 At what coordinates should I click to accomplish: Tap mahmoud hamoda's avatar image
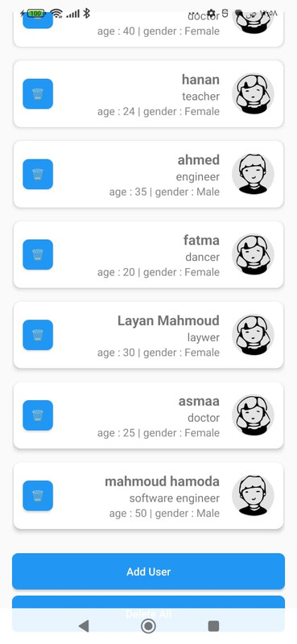point(253,495)
